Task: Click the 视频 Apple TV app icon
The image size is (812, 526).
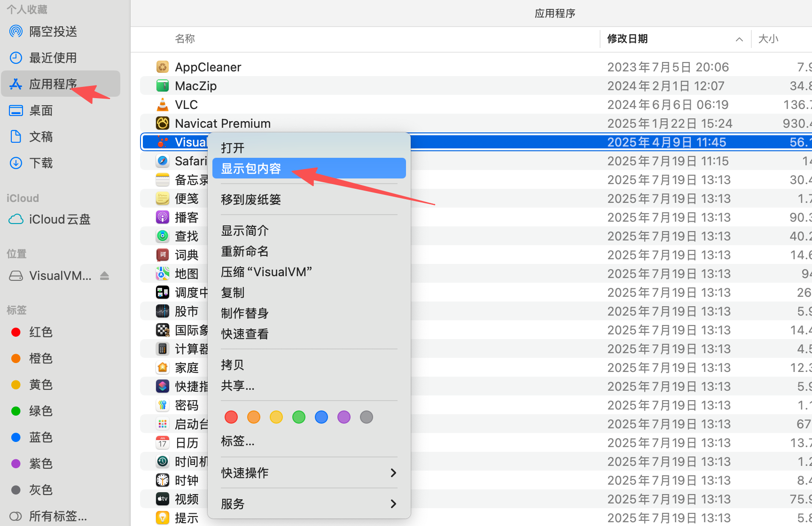Action: (x=163, y=499)
